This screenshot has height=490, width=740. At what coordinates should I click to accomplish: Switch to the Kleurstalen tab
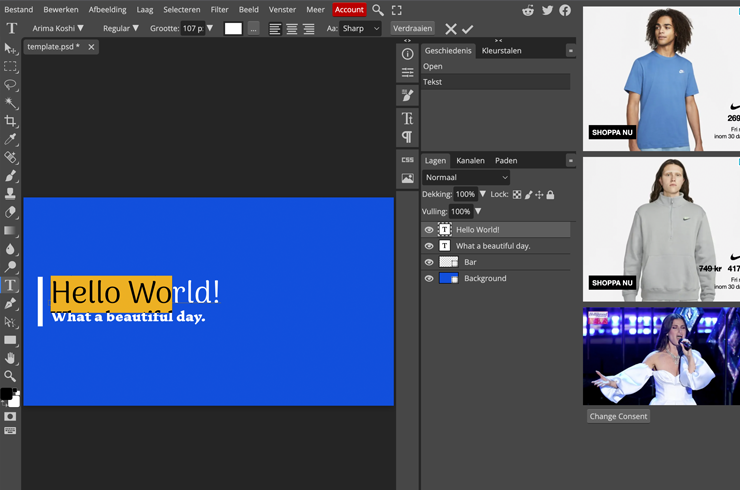click(501, 51)
